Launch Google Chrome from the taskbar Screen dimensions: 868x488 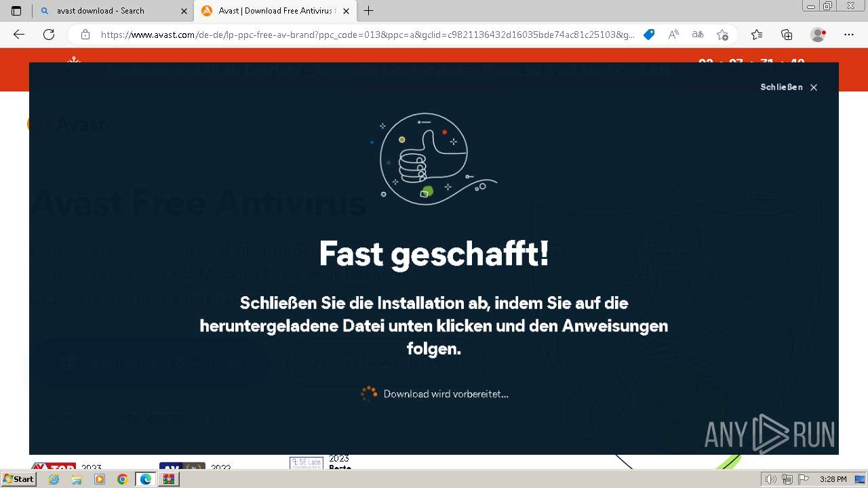(122, 479)
